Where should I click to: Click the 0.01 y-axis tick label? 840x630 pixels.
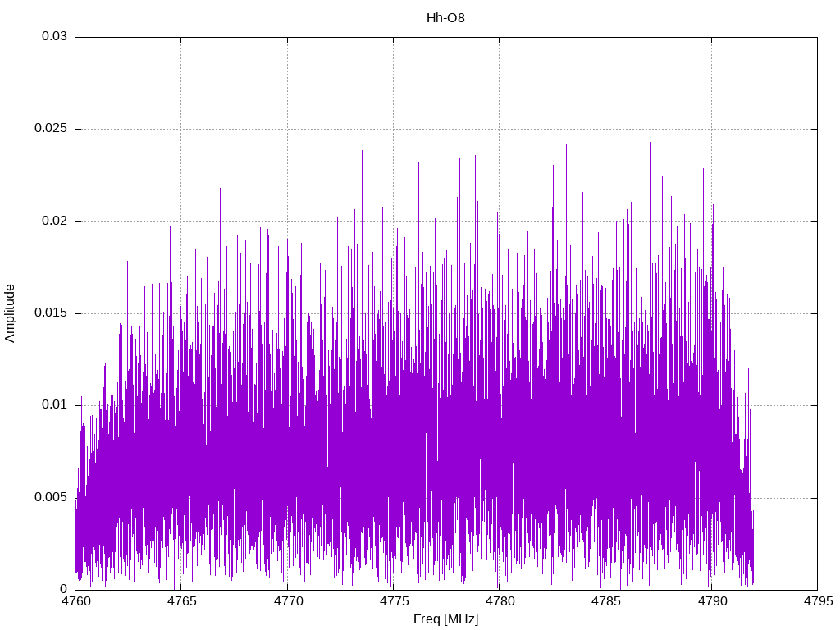coord(55,405)
